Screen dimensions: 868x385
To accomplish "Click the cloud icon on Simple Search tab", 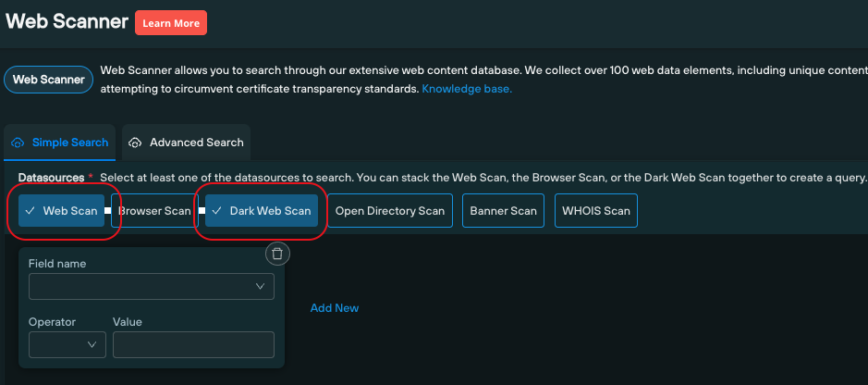I will tap(18, 143).
